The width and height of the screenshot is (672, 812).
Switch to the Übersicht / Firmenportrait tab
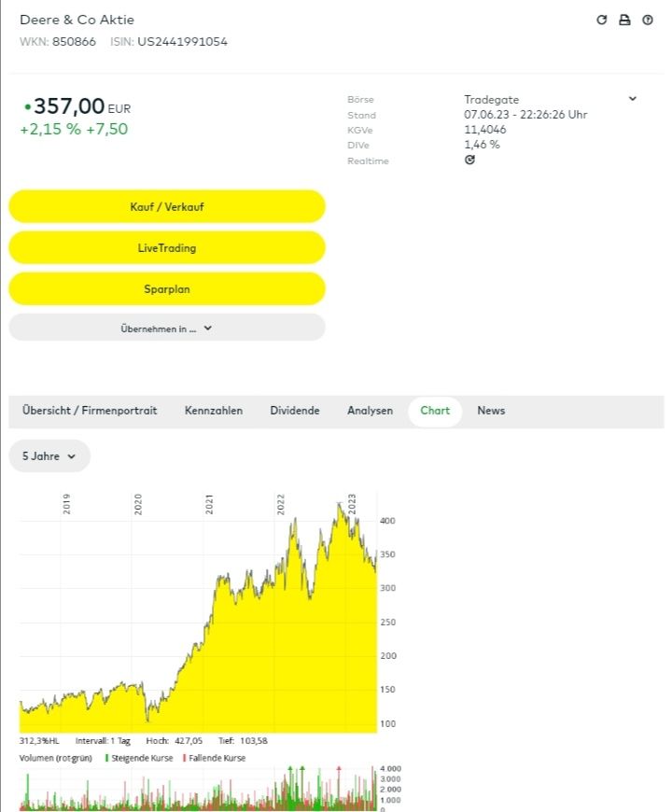click(x=90, y=411)
